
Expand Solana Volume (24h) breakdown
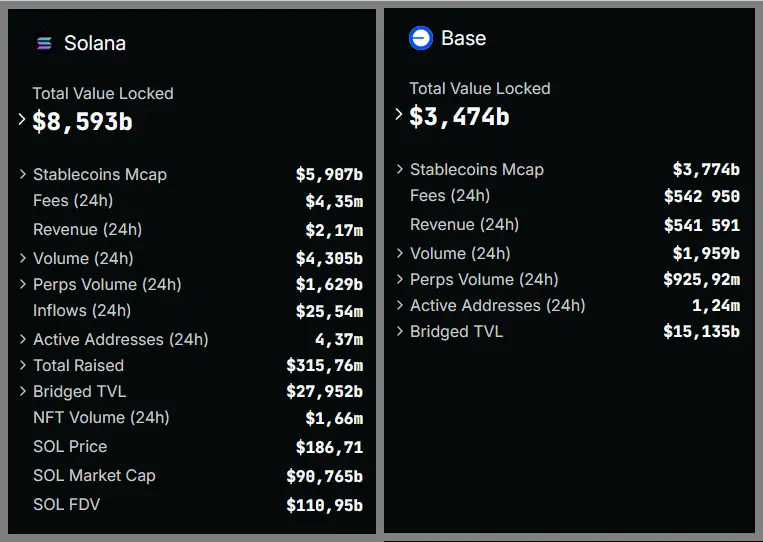point(23,258)
